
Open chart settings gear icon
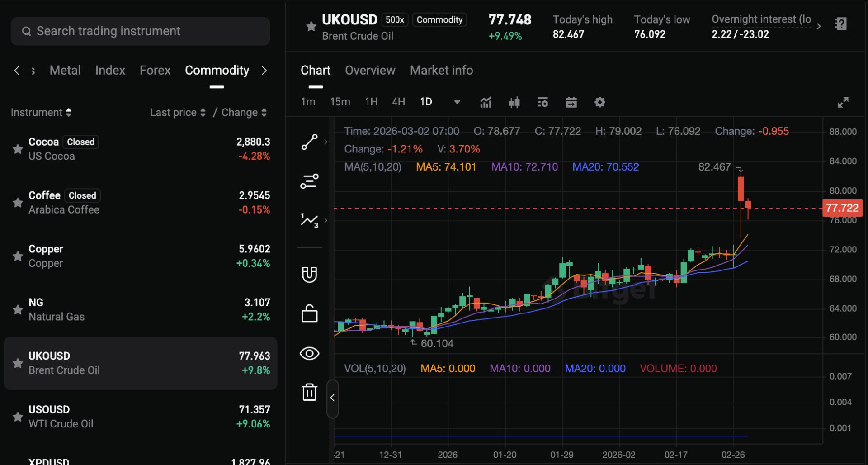pos(599,102)
